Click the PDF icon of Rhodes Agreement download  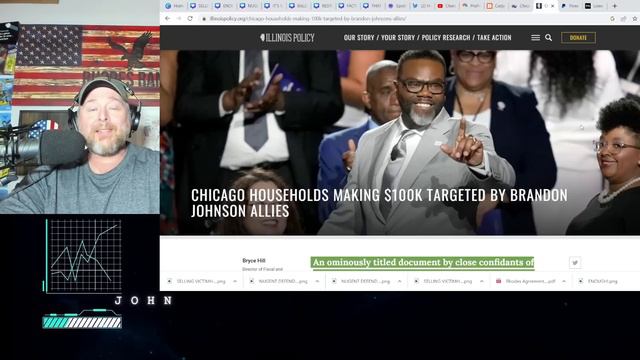498,281
